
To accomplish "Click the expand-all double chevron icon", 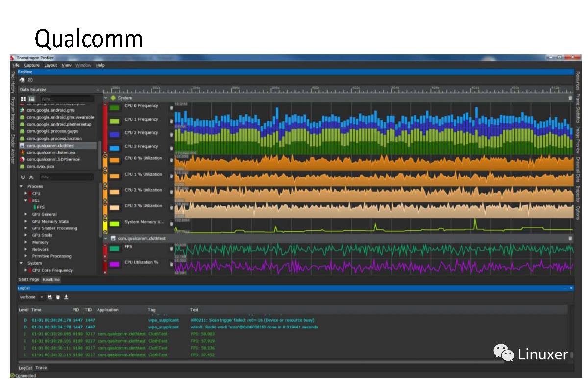I will pos(23,177).
